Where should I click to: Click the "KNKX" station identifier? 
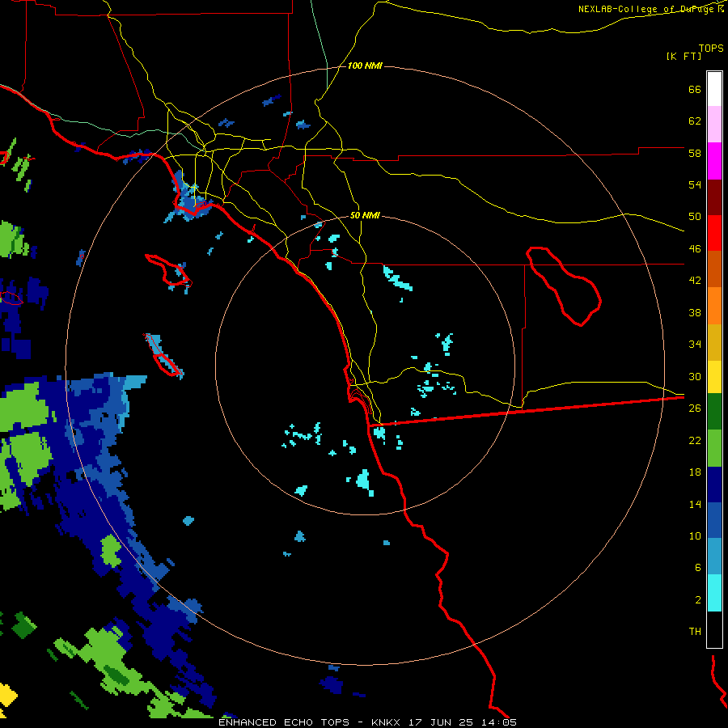click(x=385, y=722)
